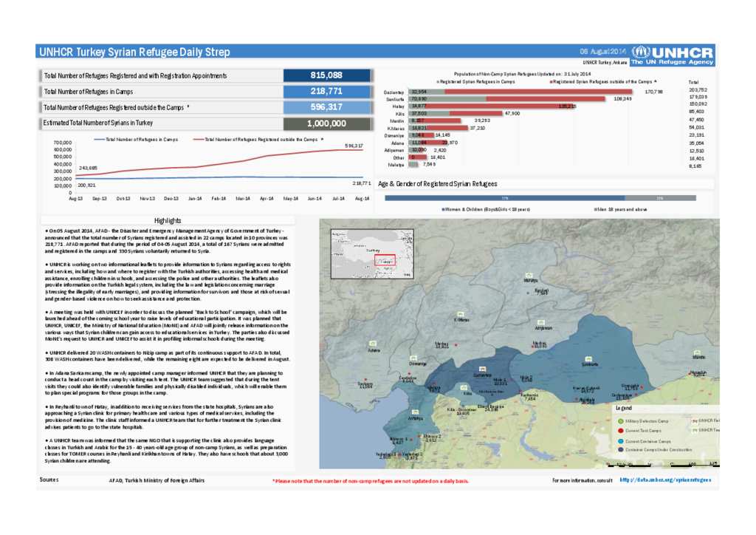Screen dimensions: 756x535
Task: Open the http://data.unhcr.org/syrianrefugees link
Action: click(x=667, y=479)
